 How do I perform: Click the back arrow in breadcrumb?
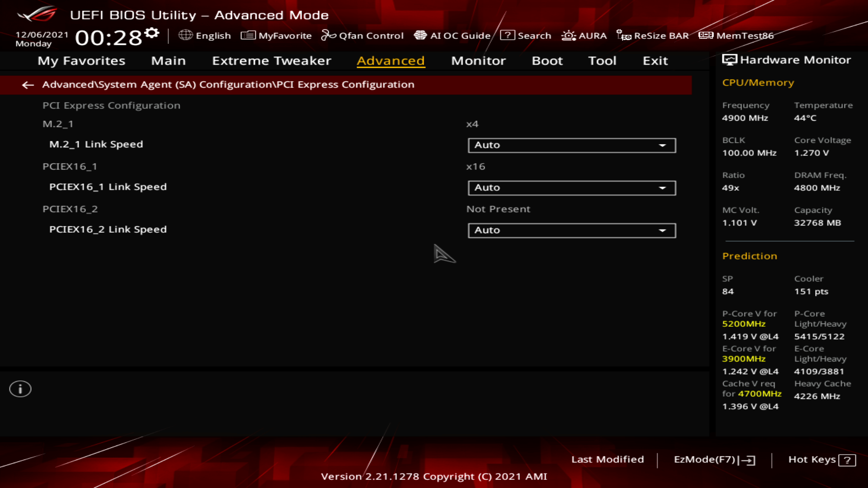pos(28,85)
